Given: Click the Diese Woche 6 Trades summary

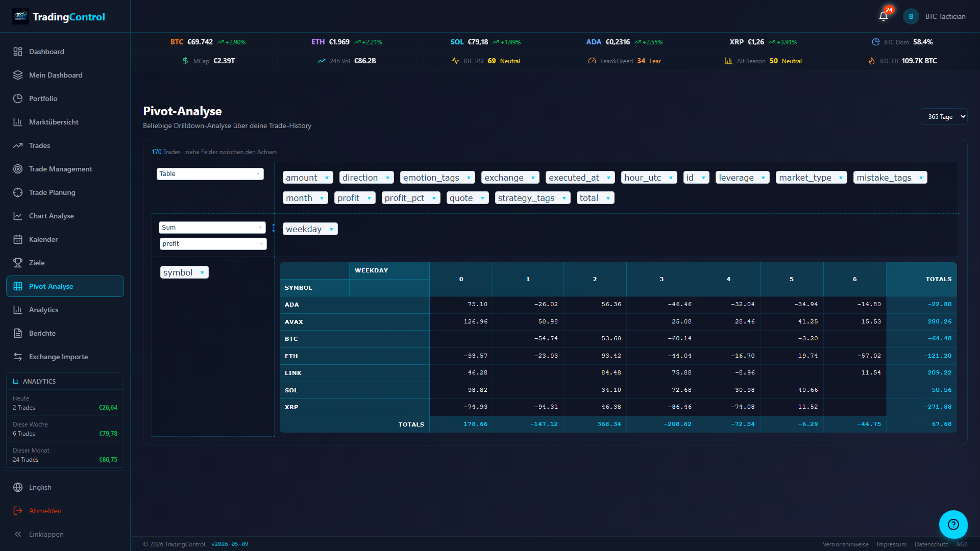Looking at the screenshot, I should click(65, 429).
